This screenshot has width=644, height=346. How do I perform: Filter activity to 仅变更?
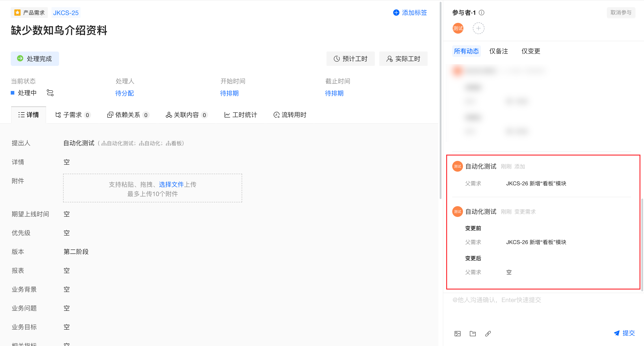(531, 51)
